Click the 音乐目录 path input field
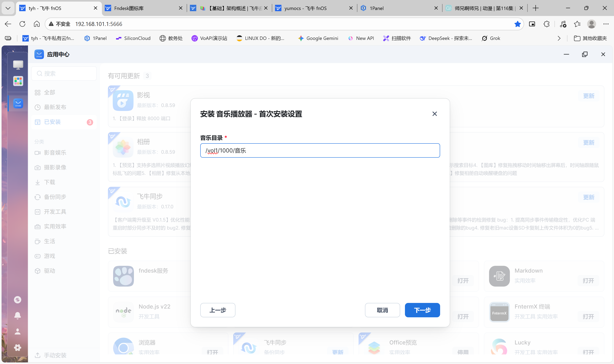This screenshot has width=614, height=364. coord(320,150)
